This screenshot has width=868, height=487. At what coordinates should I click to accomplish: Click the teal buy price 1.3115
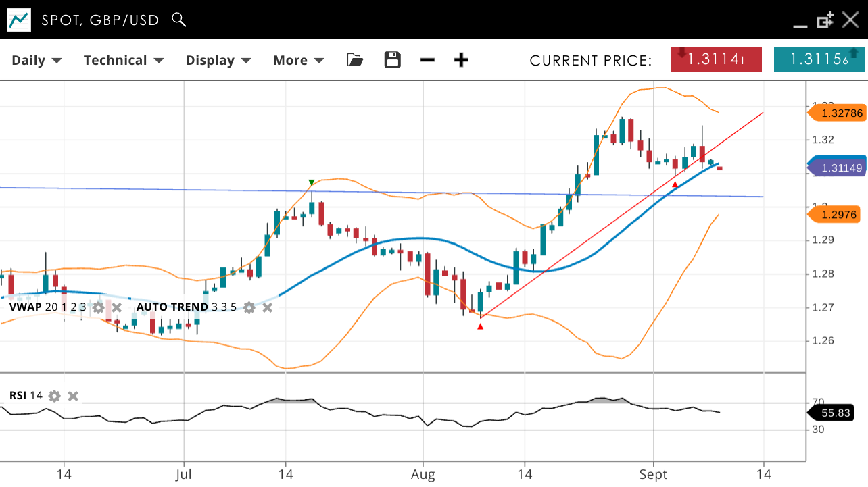[819, 59]
